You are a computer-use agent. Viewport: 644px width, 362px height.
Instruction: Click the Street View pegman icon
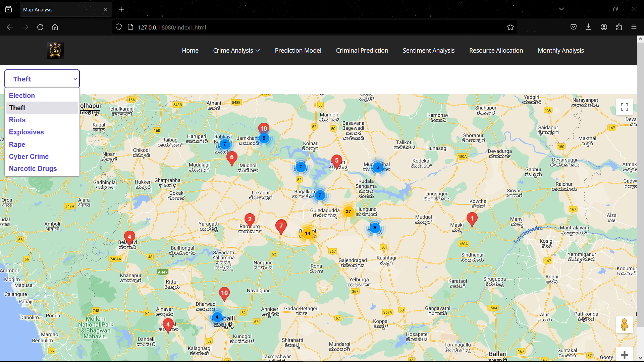coord(624,325)
